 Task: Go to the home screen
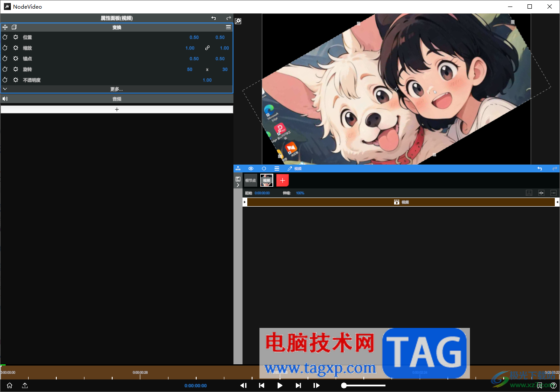pos(10,386)
